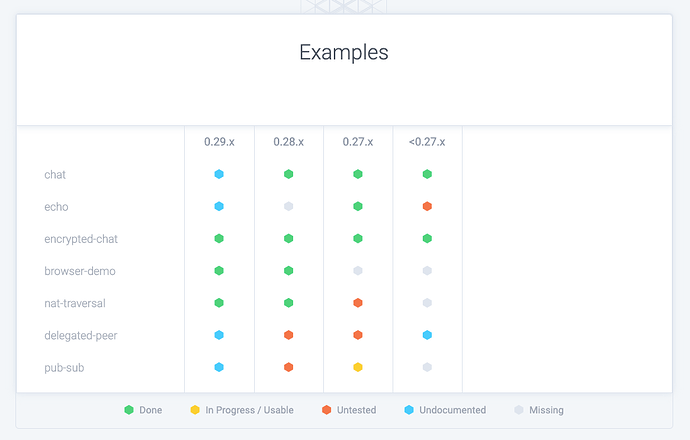Click the green hexagon for browser-demo 0.28.x
The width and height of the screenshot is (690, 440).
(x=289, y=271)
